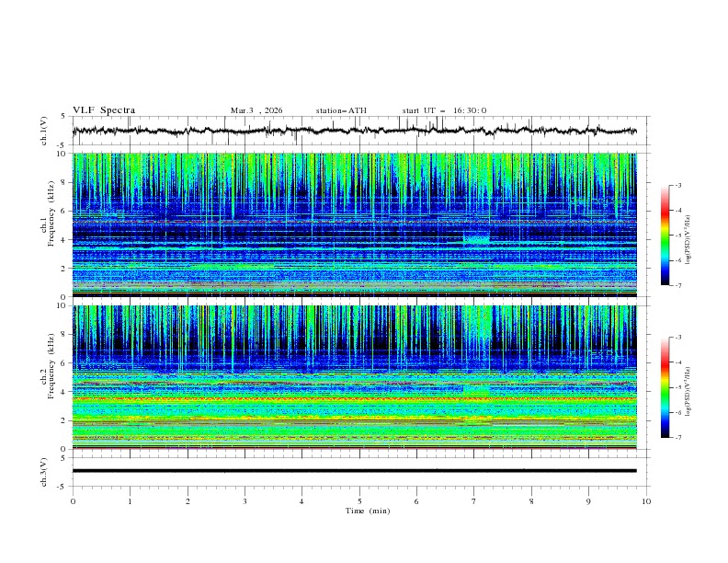Click the '10' tick label on time axis
This screenshot has width=728, height=563.
click(x=646, y=501)
